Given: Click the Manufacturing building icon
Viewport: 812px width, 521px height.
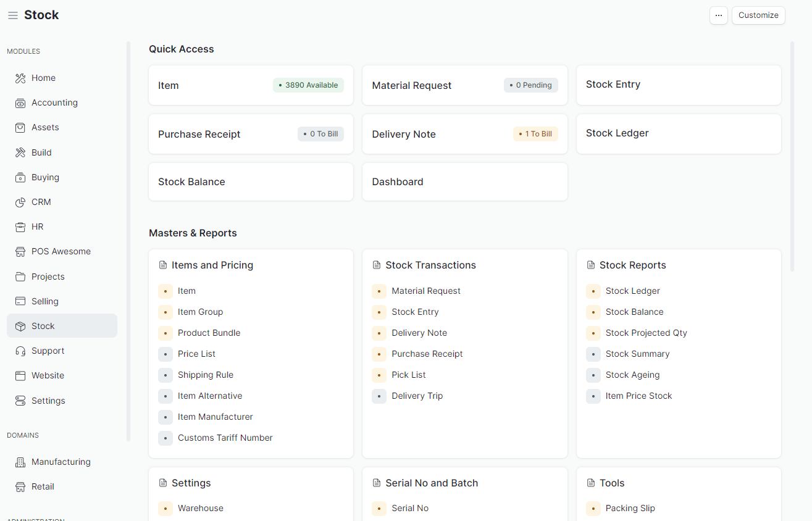Looking at the screenshot, I should click(x=20, y=462).
